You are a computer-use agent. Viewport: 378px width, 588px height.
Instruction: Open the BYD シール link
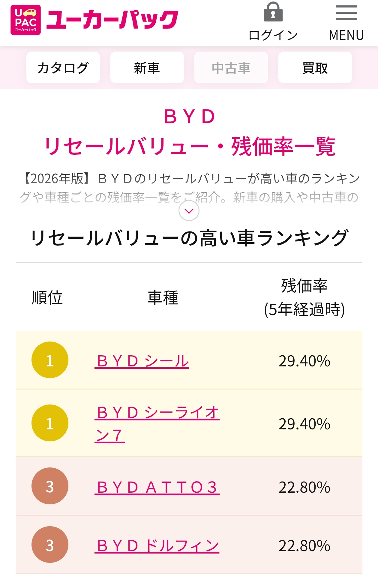click(142, 361)
